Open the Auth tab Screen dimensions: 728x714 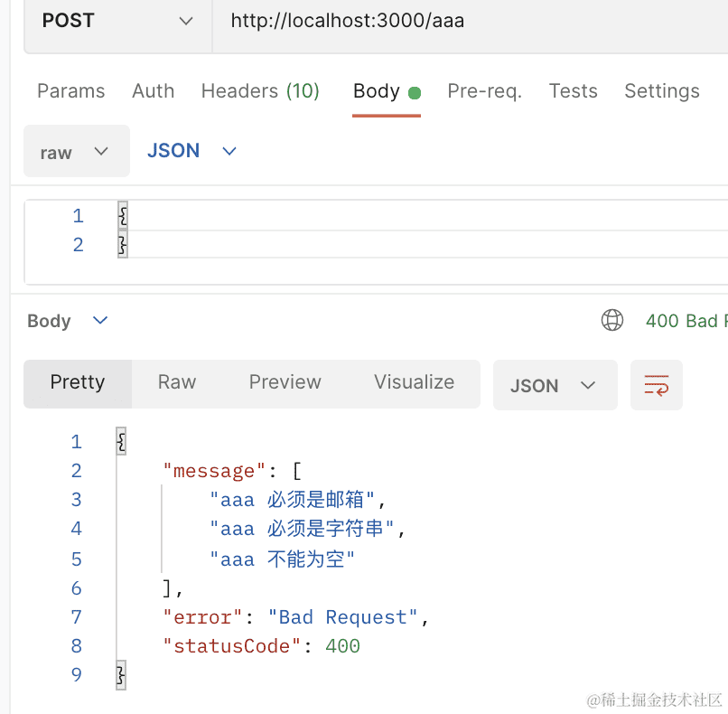tap(153, 91)
